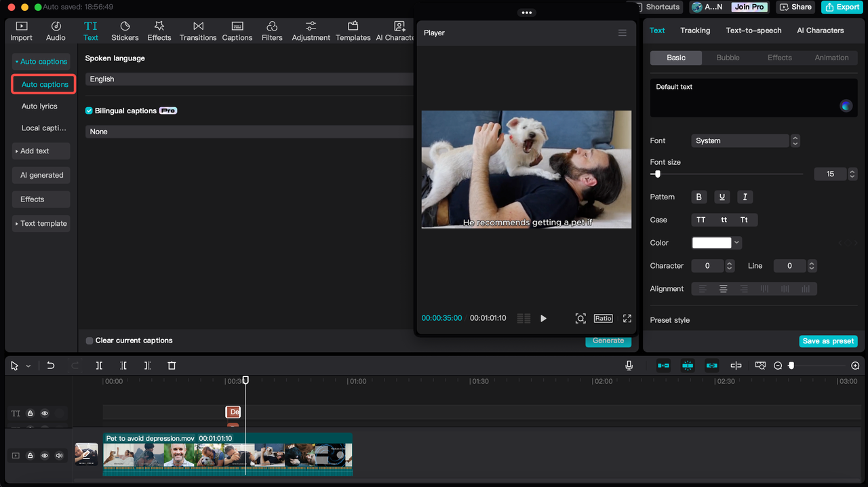868x487 pixels.
Task: Click the Delete left trim tool
Action: tap(123, 366)
